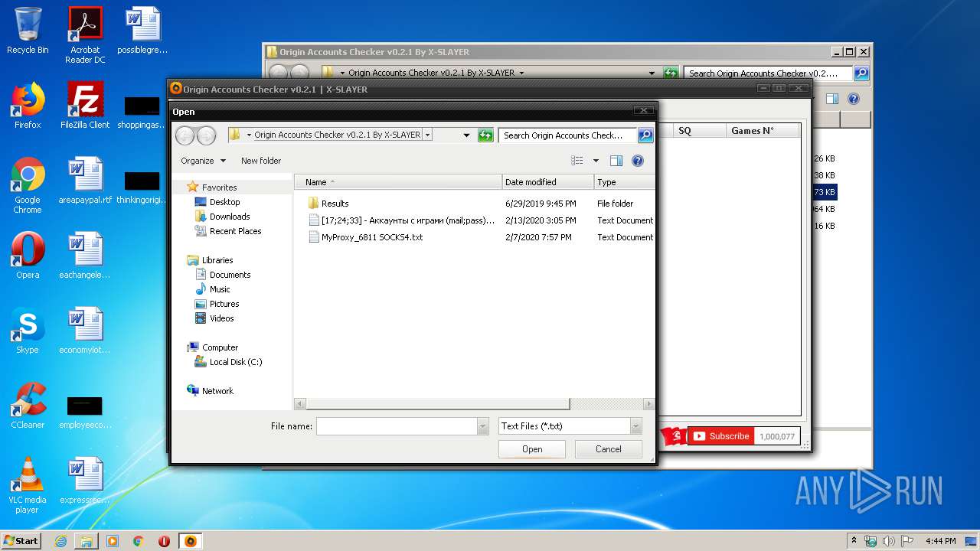Click the Start button
This screenshot has height=551, width=980.
tap(21, 541)
